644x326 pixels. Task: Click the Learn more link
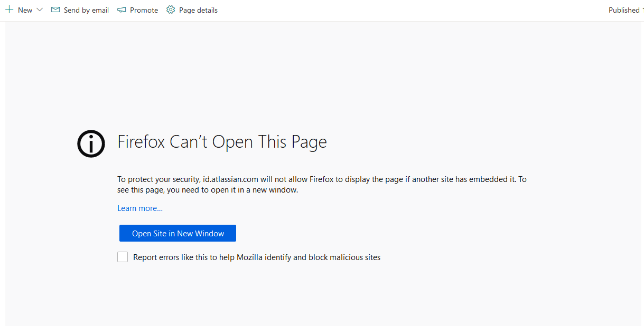140,208
